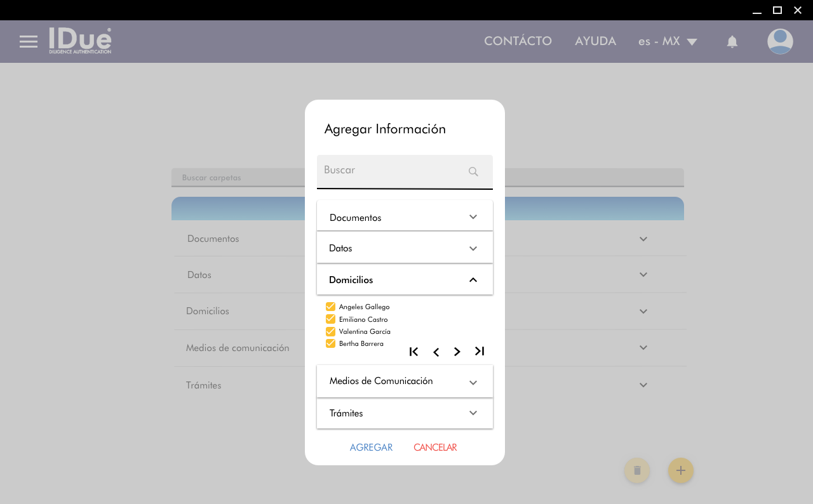813x504 pixels.
Task: Uncheck the Bertha Barrera checkbox
Action: (x=330, y=343)
